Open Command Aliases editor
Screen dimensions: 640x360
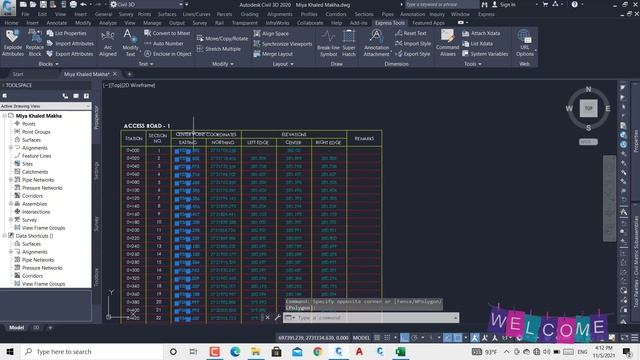click(447, 43)
